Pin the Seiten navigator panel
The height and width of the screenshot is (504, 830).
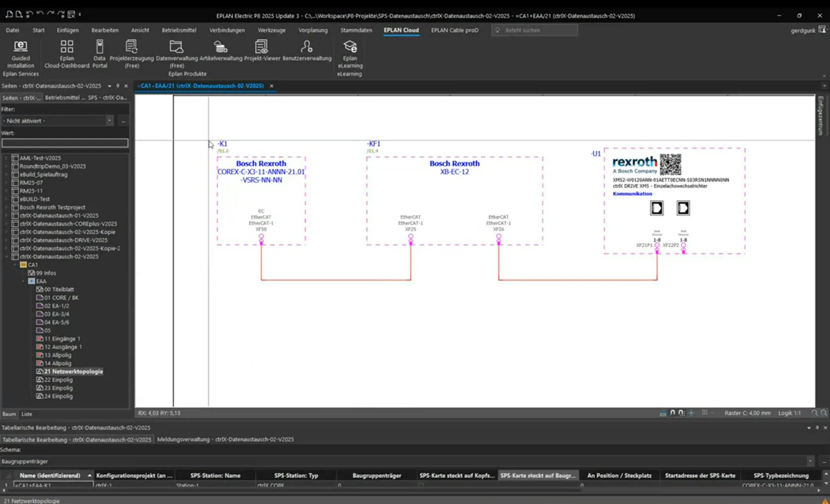(x=118, y=86)
